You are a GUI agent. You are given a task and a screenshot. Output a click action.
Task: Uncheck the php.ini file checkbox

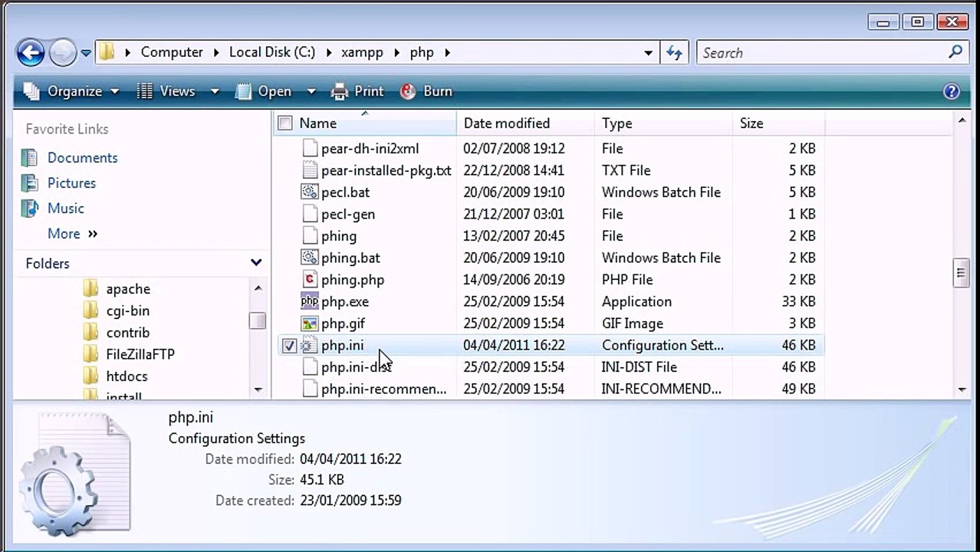point(289,346)
